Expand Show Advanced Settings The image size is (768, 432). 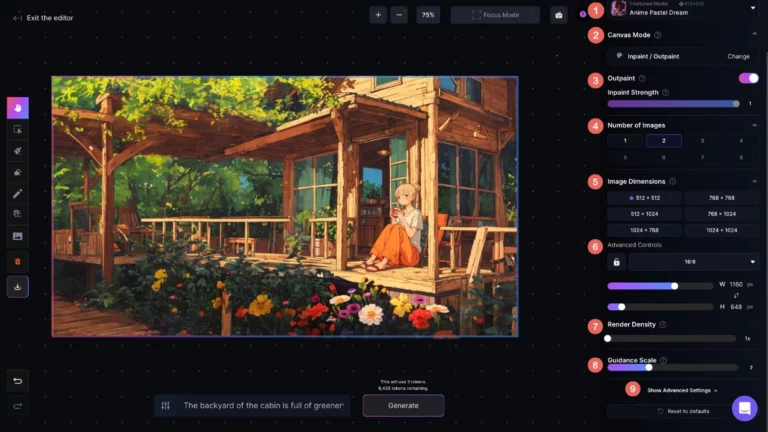coord(683,390)
